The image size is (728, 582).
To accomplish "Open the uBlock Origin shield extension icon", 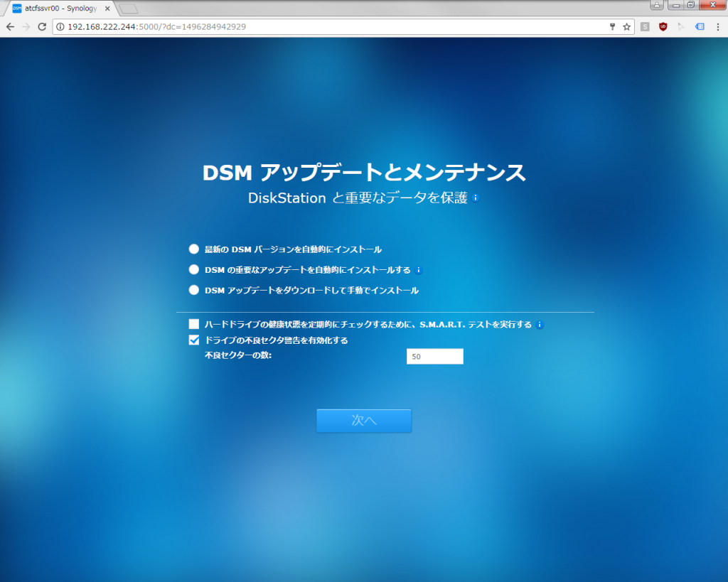I will click(663, 27).
